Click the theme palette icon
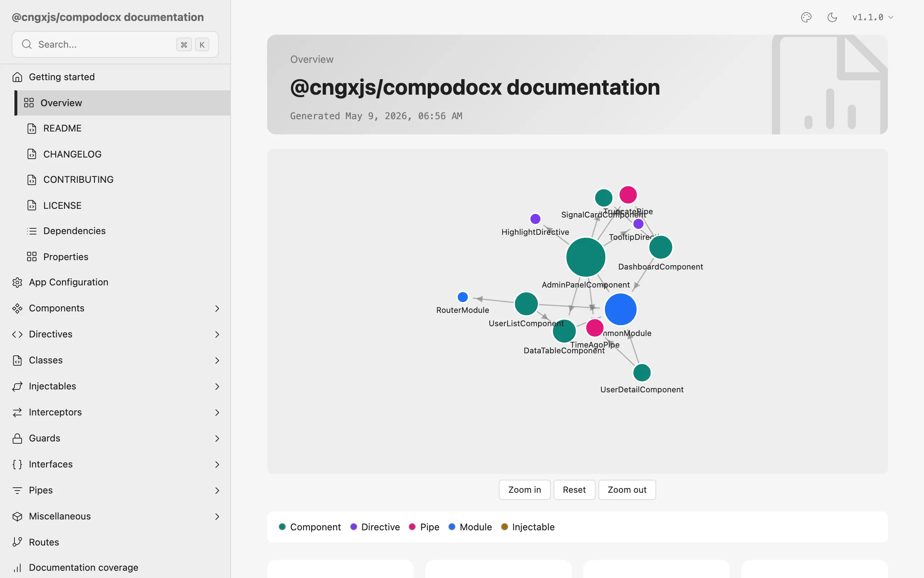The image size is (924, 578). pyautogui.click(x=806, y=17)
